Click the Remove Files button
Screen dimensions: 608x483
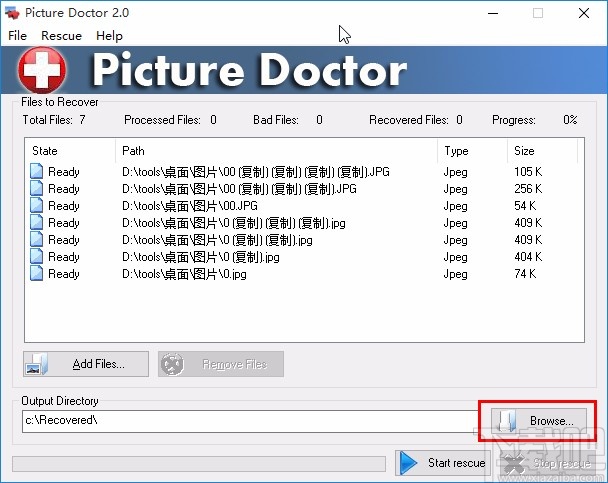[x=221, y=364]
